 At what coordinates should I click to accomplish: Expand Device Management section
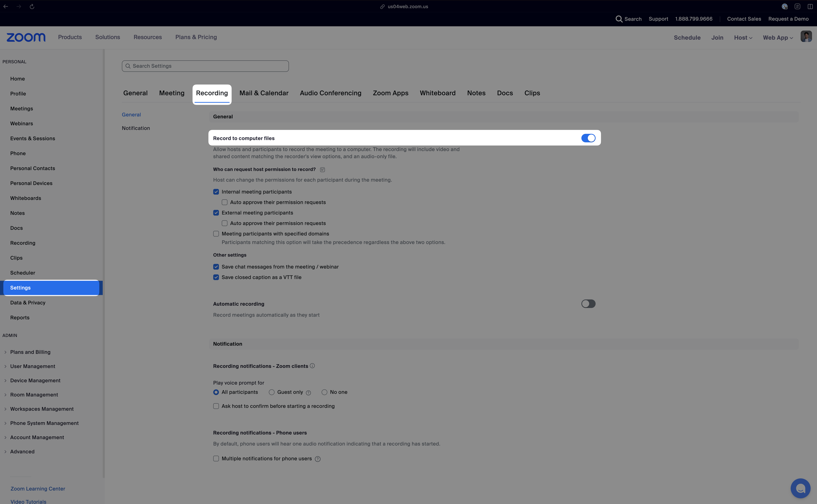(x=5, y=381)
